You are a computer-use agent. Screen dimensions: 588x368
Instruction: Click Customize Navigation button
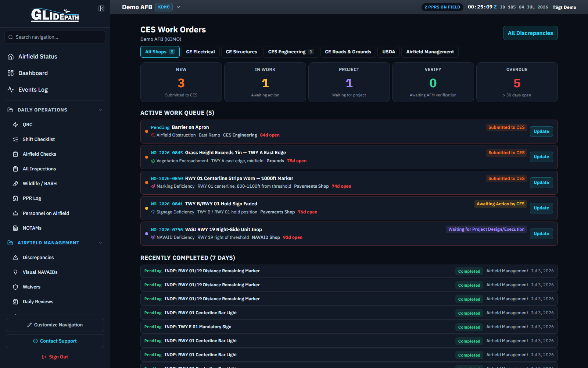(55, 325)
